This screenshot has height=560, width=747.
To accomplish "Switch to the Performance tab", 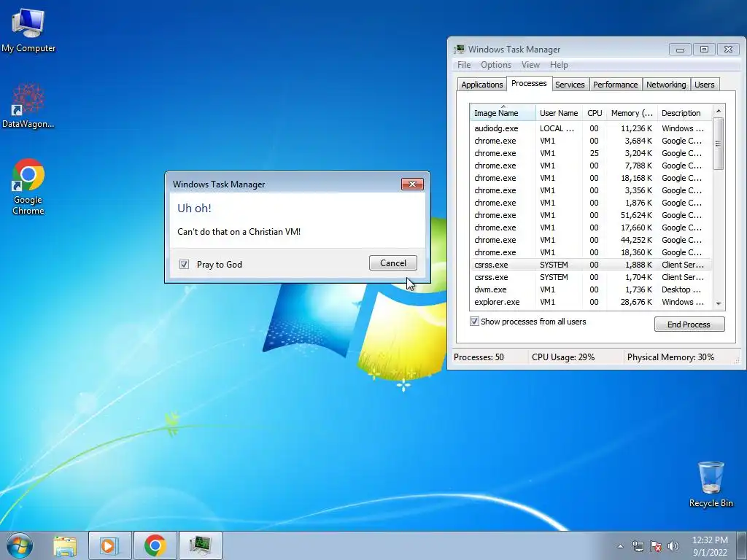I will point(615,85).
